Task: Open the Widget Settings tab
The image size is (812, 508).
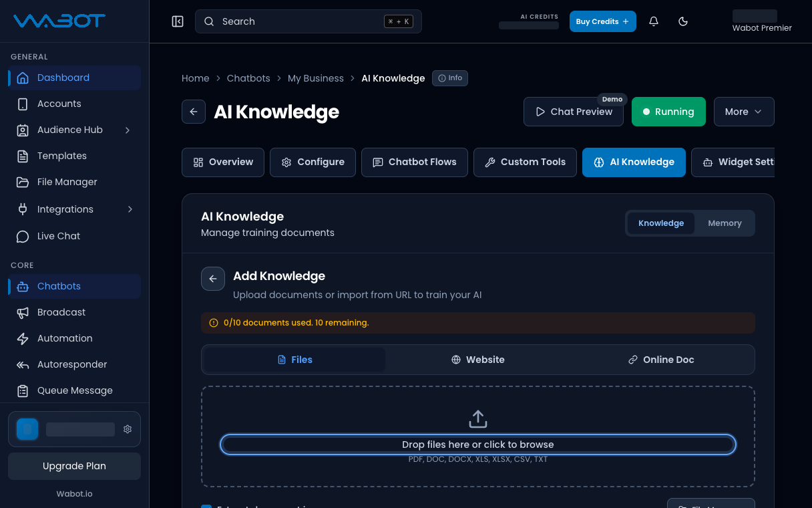Action: pyautogui.click(x=733, y=162)
